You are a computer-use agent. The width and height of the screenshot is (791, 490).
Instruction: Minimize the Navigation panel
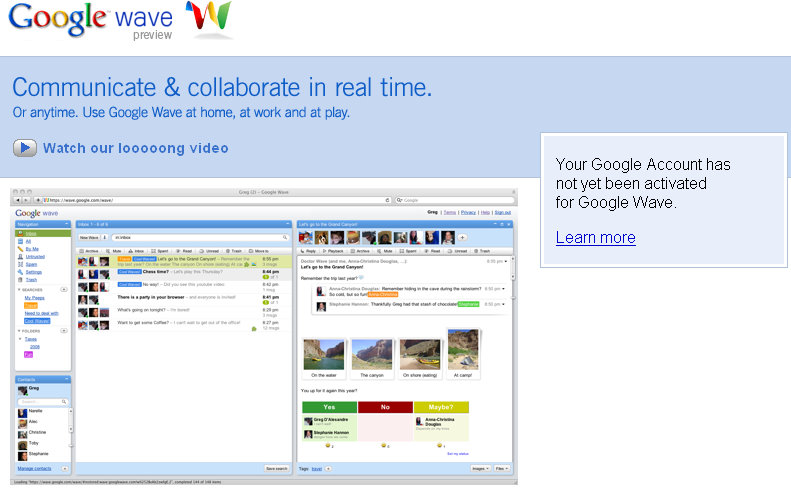[67, 224]
